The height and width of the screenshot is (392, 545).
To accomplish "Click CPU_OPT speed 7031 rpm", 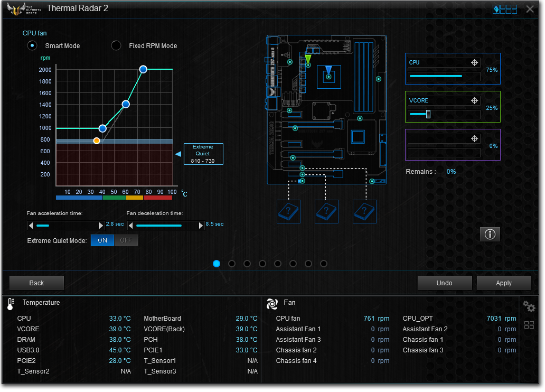I will click(501, 319).
